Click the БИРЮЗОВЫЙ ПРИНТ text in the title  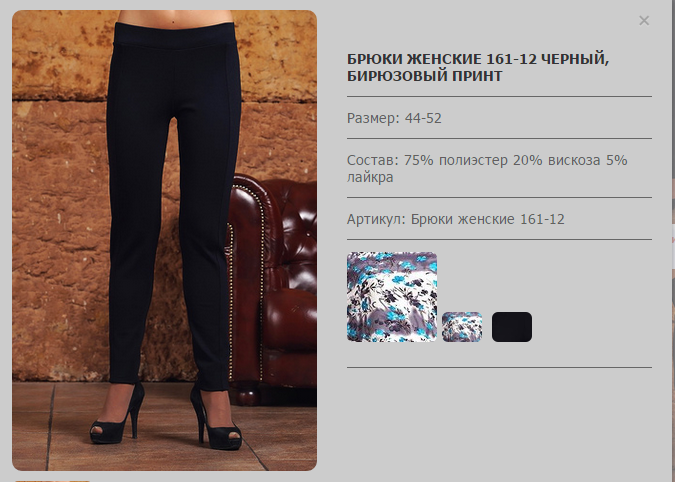click(x=424, y=76)
